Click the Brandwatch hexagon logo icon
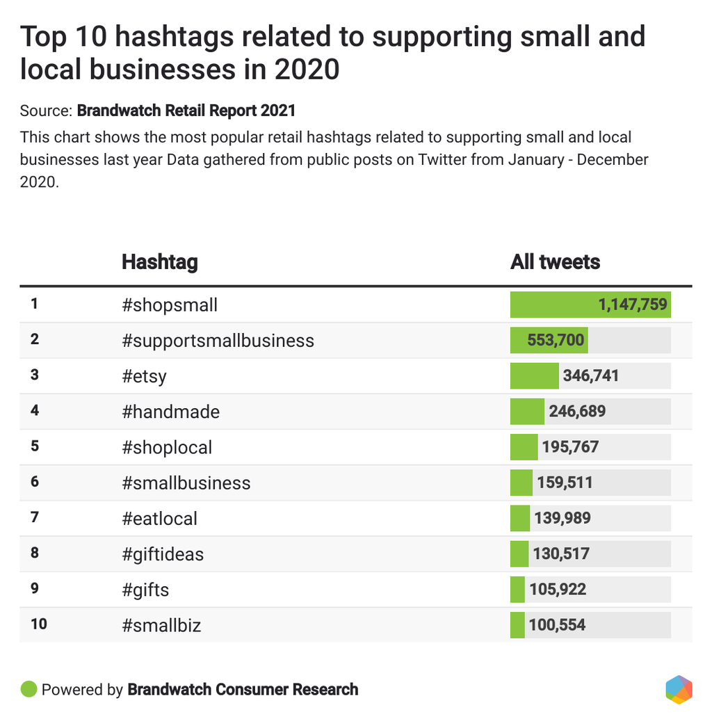712x728 pixels. 679,689
